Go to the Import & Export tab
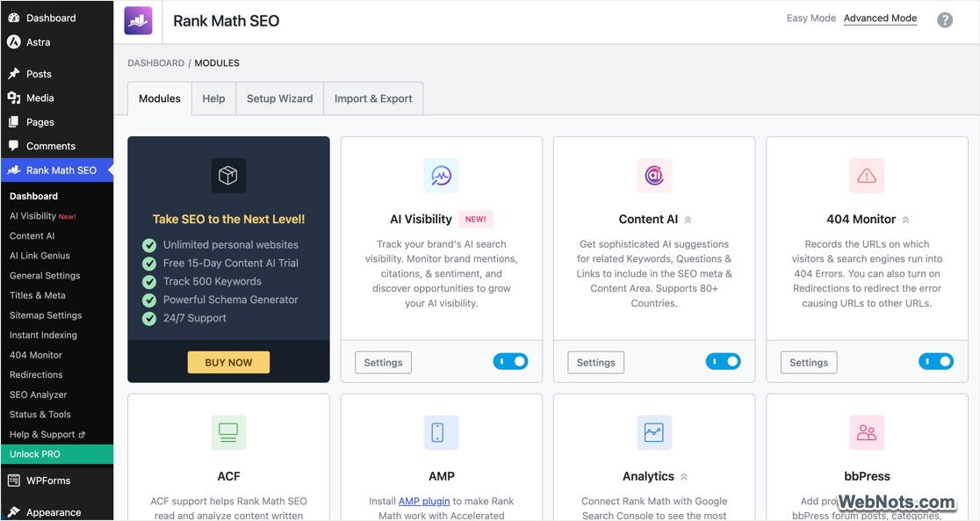980x521 pixels. tap(373, 98)
